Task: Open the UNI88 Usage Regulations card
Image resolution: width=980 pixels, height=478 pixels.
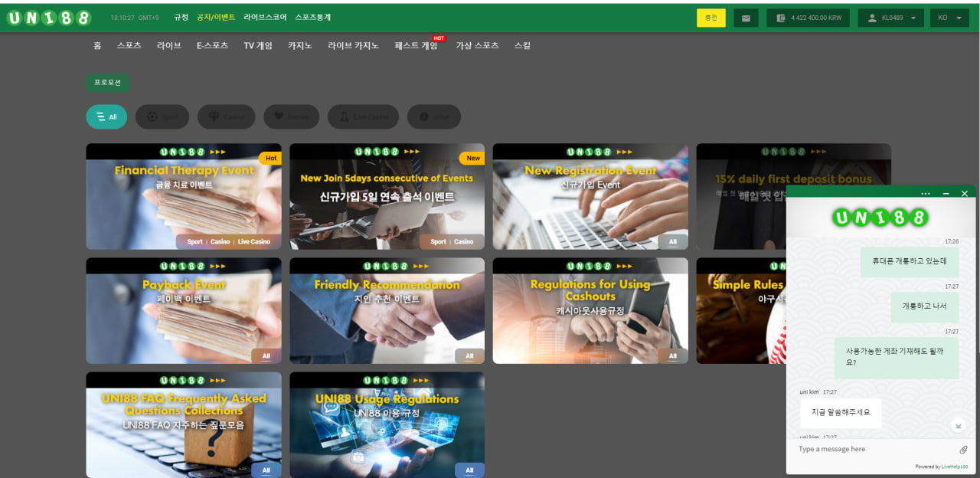Action: pyautogui.click(x=387, y=425)
